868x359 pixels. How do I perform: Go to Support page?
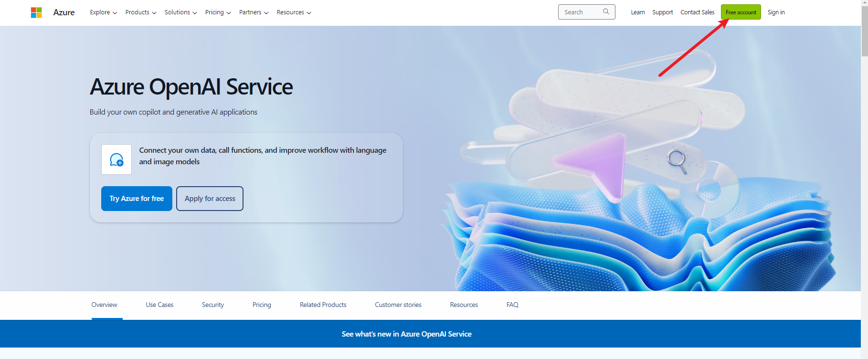point(663,12)
